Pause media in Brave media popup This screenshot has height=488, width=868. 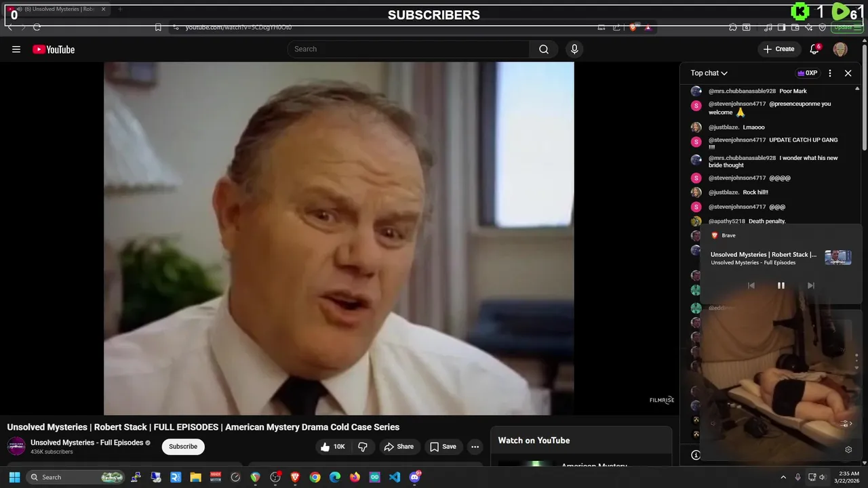781,285
